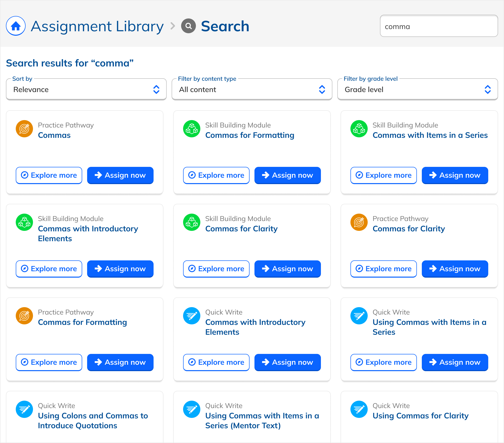This screenshot has width=504, height=443.
Task: Open the Sort by Relevance dropdown
Action: [86, 90]
